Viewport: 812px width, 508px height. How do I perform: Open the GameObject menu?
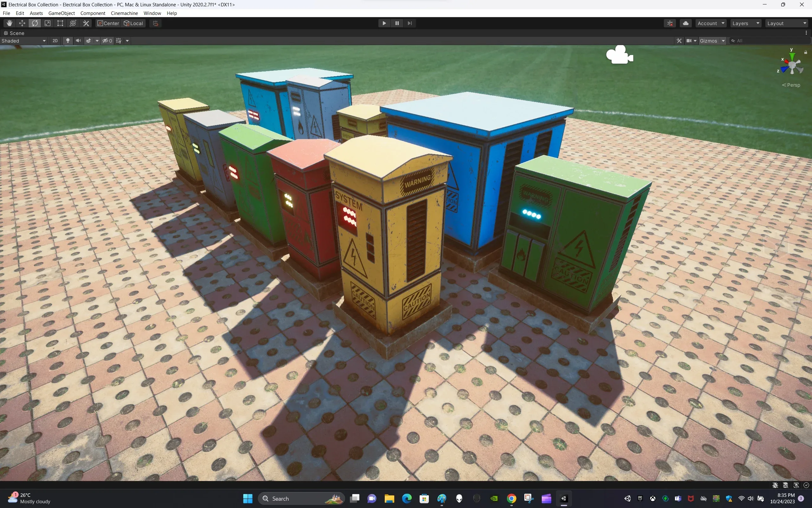[62, 13]
